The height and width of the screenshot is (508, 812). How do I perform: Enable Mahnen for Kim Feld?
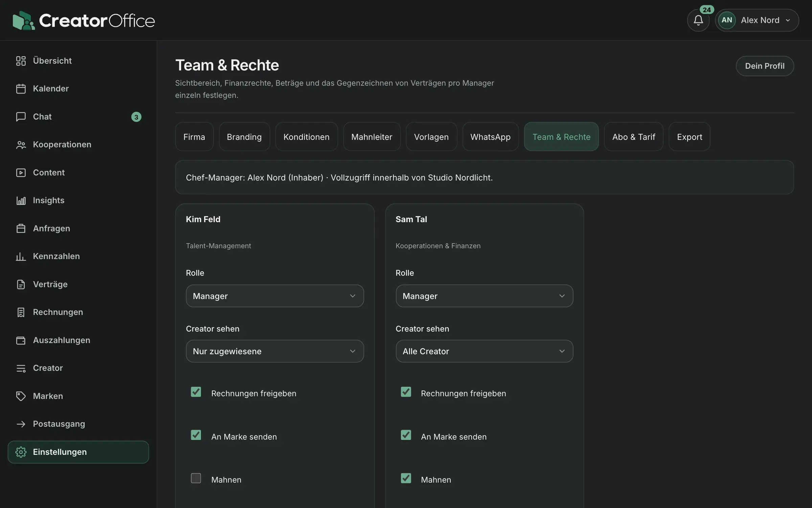[x=196, y=478]
